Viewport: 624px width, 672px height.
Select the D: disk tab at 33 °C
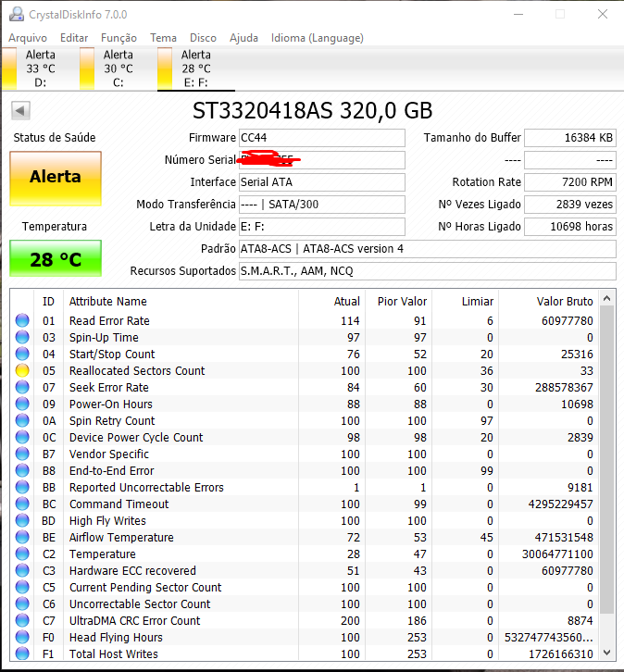tap(40, 68)
